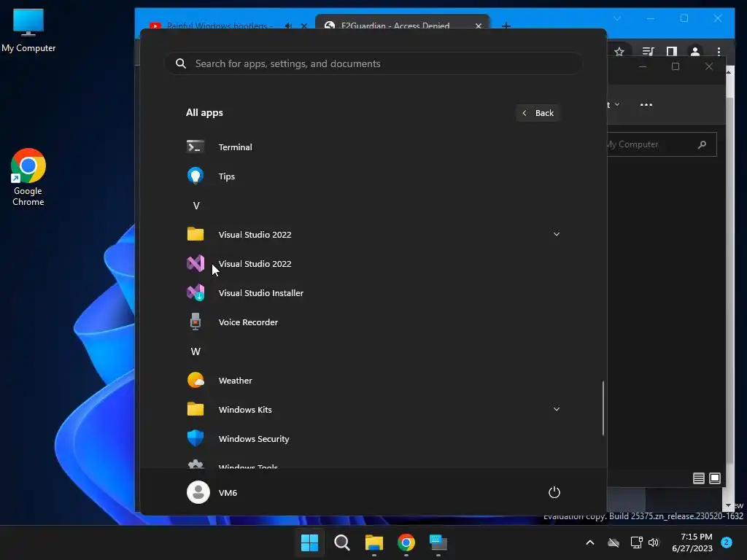The height and width of the screenshot is (560, 747).
Task: Click the Visual Studio 2022 folder icon
Action: click(x=196, y=234)
